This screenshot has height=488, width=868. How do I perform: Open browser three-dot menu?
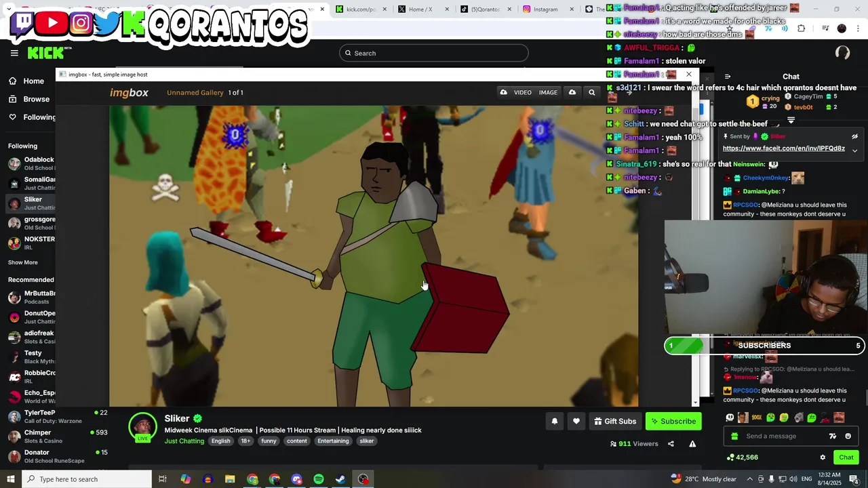(859, 28)
